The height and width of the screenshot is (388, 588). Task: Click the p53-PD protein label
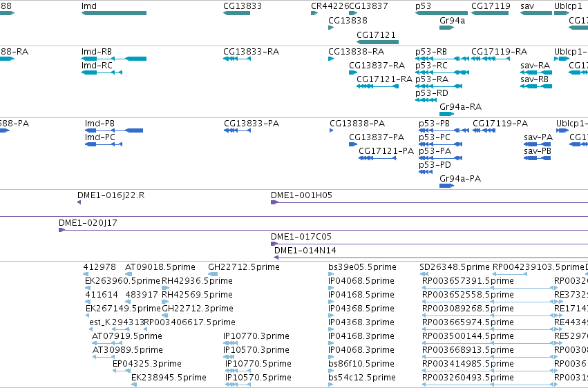pyautogui.click(x=435, y=165)
